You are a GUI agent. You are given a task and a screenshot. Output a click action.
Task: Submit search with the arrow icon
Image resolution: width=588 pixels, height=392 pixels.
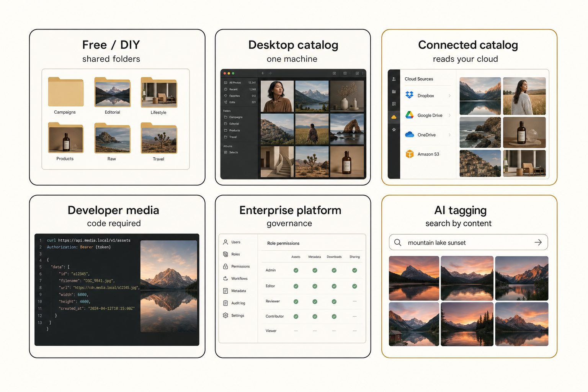[x=538, y=242]
